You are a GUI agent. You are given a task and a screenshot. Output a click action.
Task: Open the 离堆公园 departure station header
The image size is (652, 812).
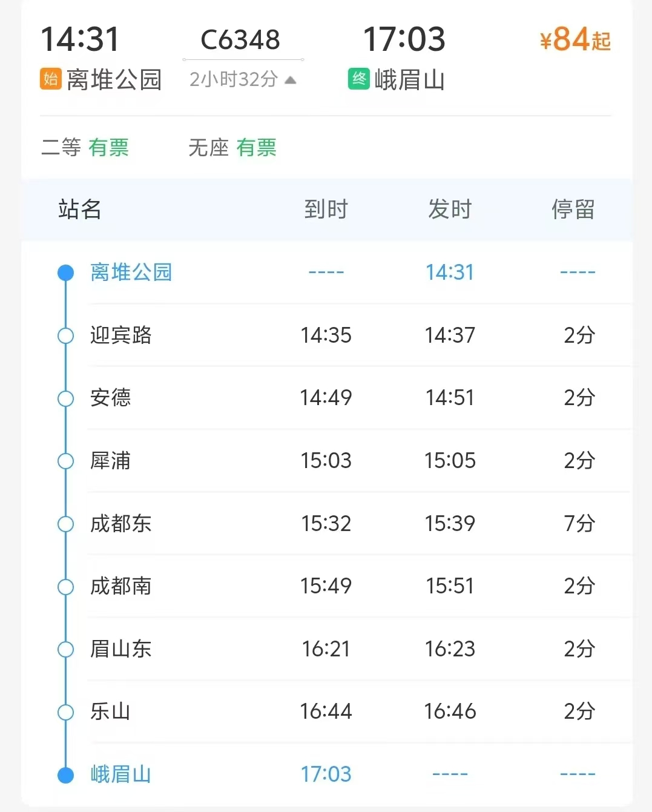pos(114,79)
